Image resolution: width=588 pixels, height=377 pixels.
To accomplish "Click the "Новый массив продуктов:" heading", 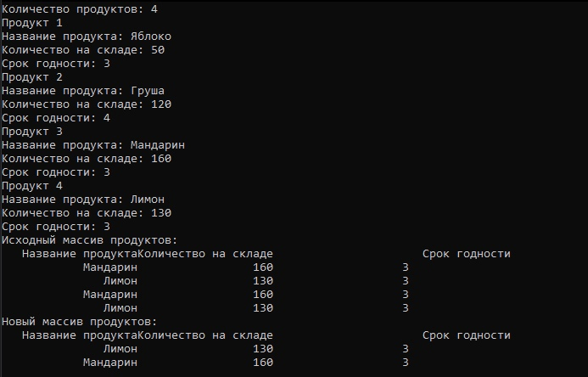I will pyautogui.click(x=79, y=322).
